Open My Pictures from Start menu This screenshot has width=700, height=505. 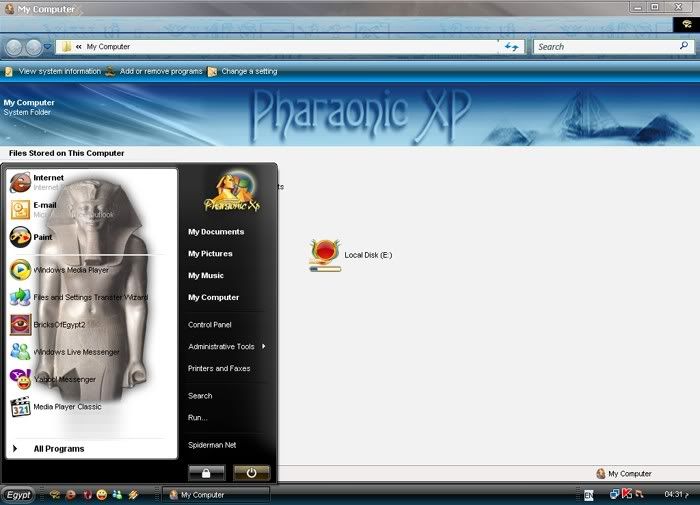[210, 254]
